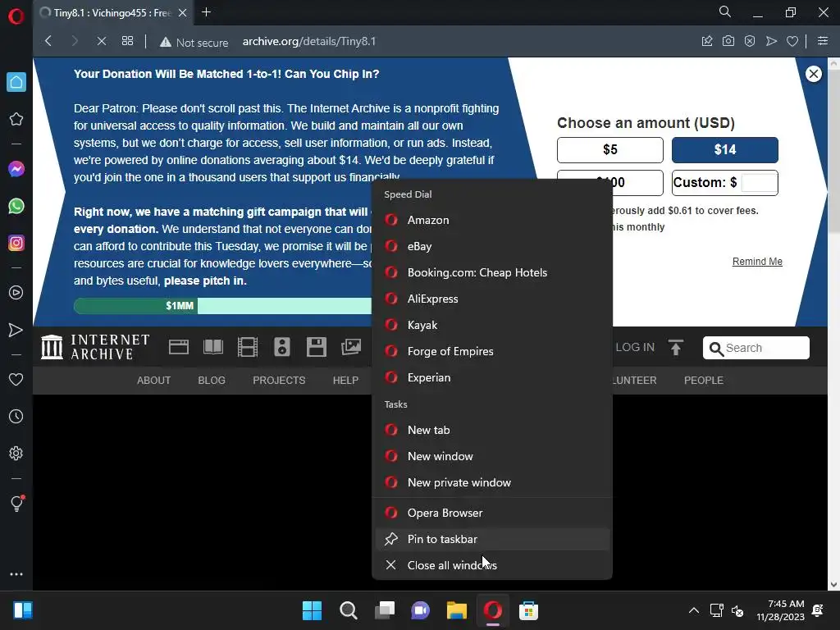Open Player icon in sidebar

pyautogui.click(x=16, y=293)
